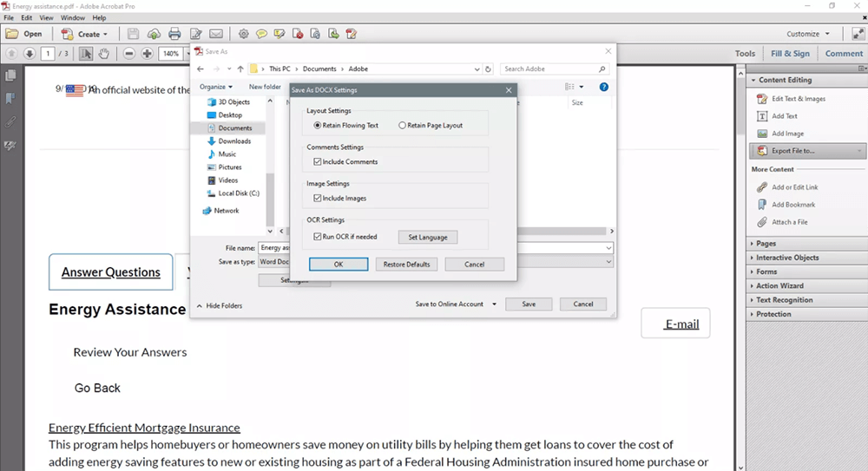Viewport: 868px width, 471px height.
Task: Click the Set Language button
Action: coord(427,237)
